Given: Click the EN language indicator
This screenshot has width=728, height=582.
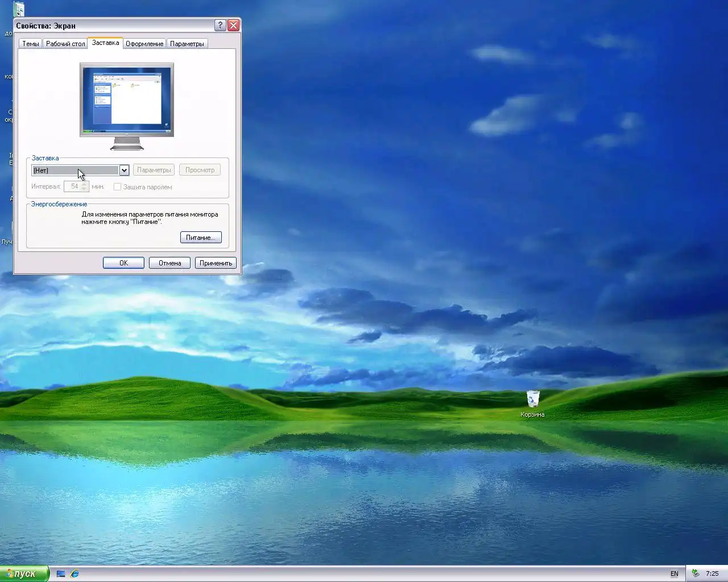Looking at the screenshot, I should click(x=675, y=573).
